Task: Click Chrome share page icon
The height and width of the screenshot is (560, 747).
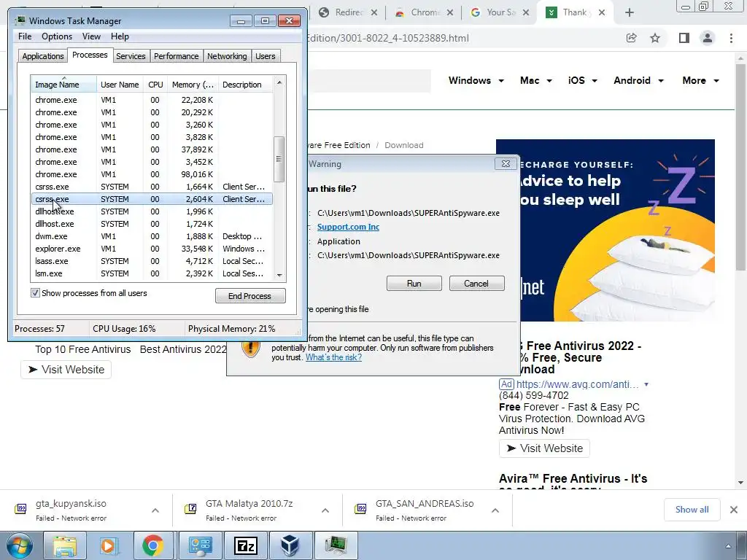Action: click(x=631, y=38)
